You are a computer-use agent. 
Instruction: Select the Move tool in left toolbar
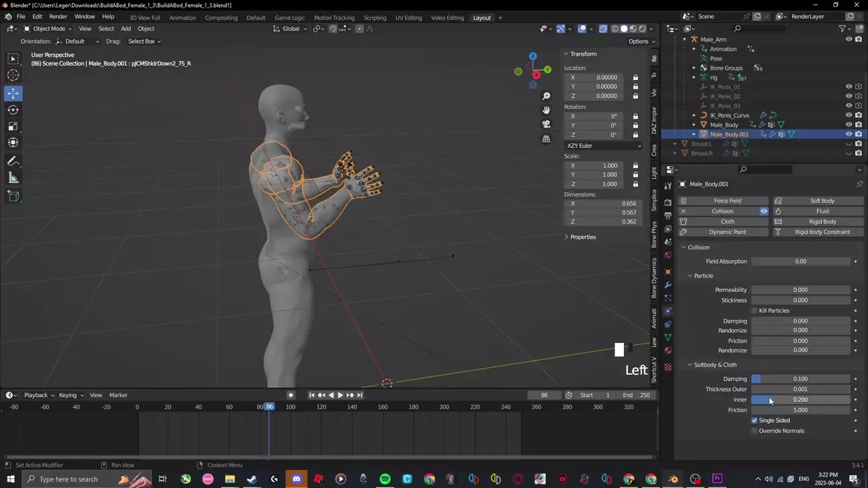(13, 94)
